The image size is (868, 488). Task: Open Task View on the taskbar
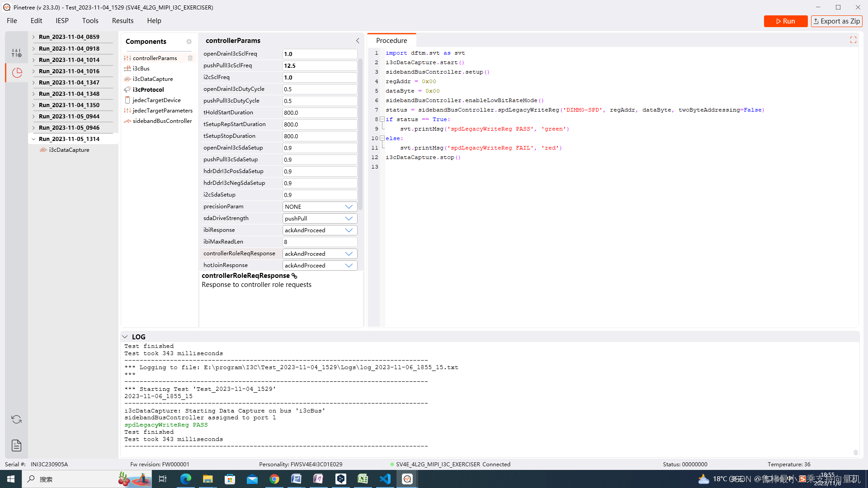(163, 479)
